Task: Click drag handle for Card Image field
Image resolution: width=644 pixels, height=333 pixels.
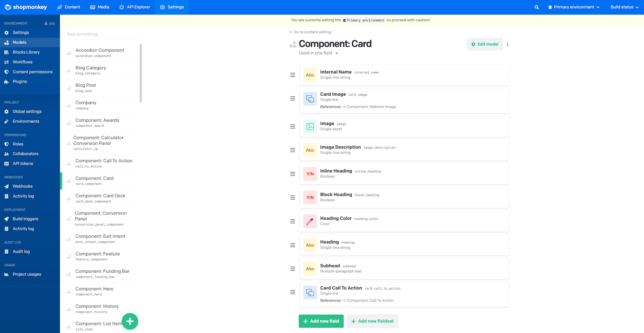Action: click(x=292, y=99)
